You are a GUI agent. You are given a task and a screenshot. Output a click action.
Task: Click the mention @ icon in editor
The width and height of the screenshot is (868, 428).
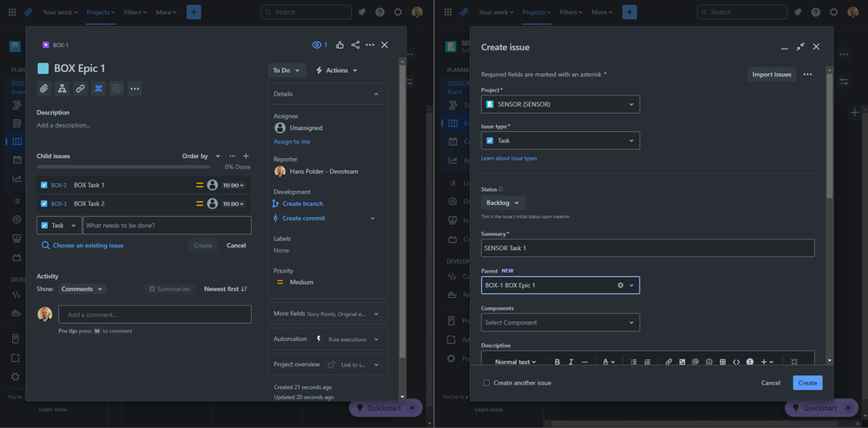tap(695, 362)
